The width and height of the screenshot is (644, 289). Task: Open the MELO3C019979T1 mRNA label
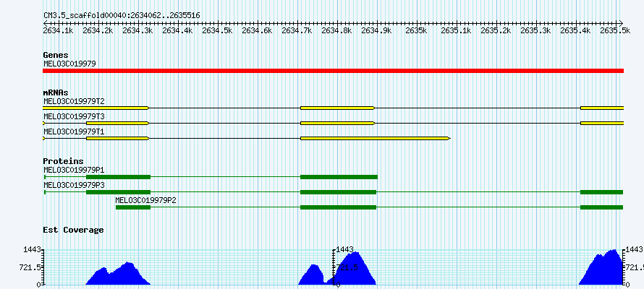pos(74,131)
